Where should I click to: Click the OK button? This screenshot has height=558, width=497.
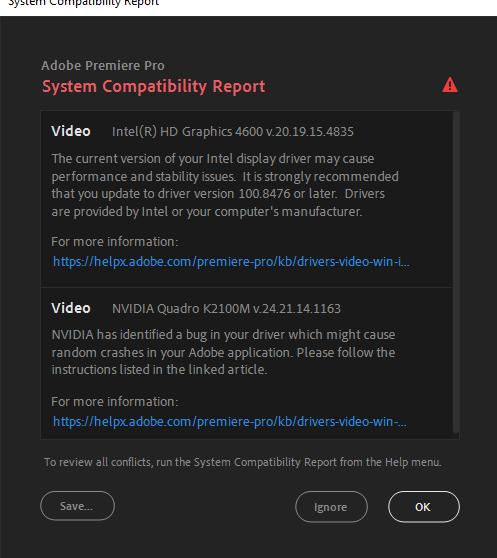424,506
